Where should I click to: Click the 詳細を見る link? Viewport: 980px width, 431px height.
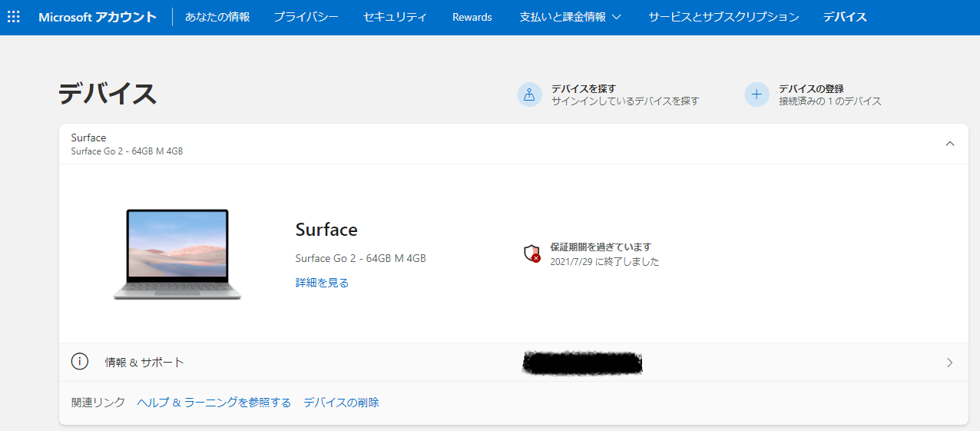pyautogui.click(x=322, y=283)
